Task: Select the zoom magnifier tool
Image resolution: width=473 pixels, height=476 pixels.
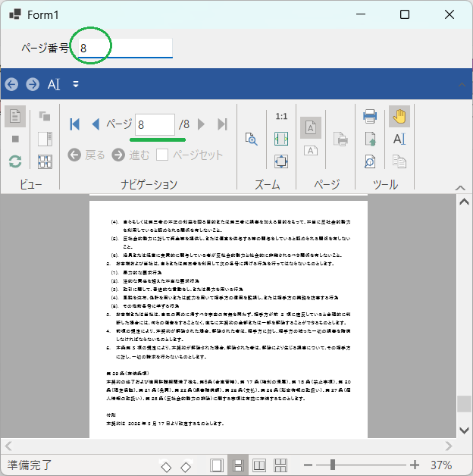Action: [252, 139]
